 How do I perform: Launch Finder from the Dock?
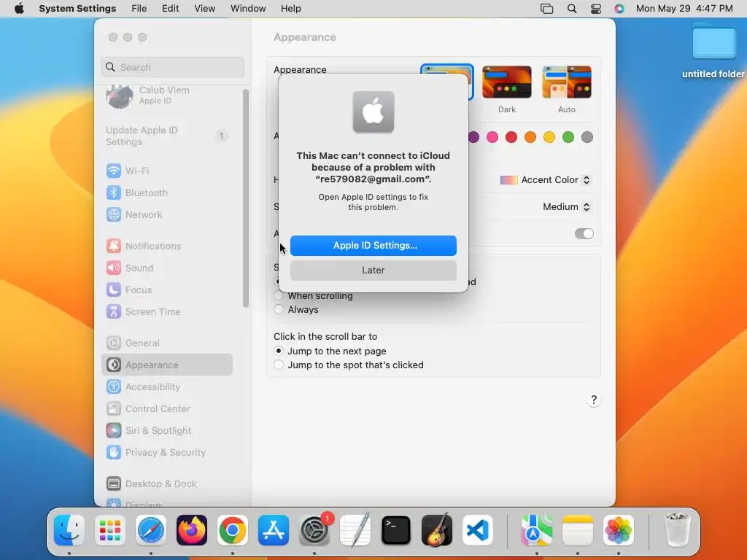click(x=69, y=530)
